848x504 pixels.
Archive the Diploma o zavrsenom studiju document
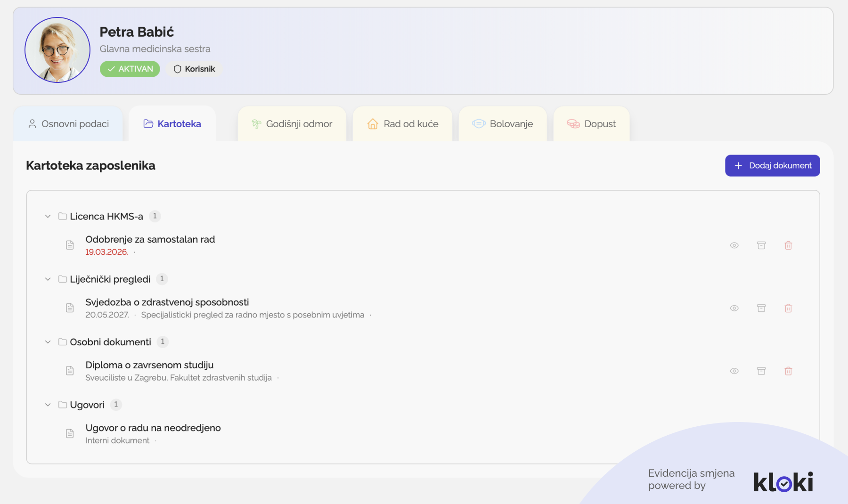click(761, 371)
